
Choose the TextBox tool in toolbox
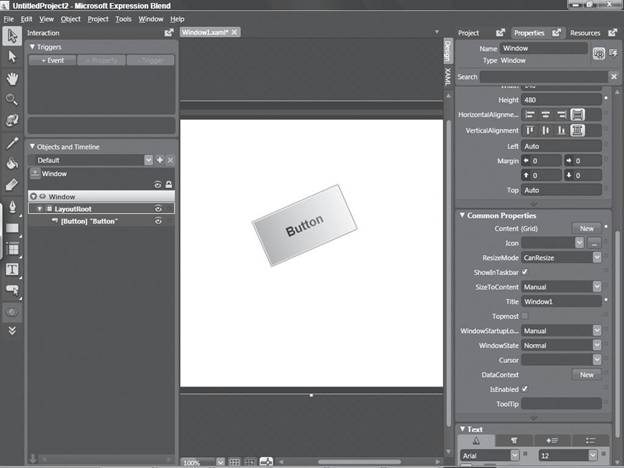pyautogui.click(x=12, y=270)
